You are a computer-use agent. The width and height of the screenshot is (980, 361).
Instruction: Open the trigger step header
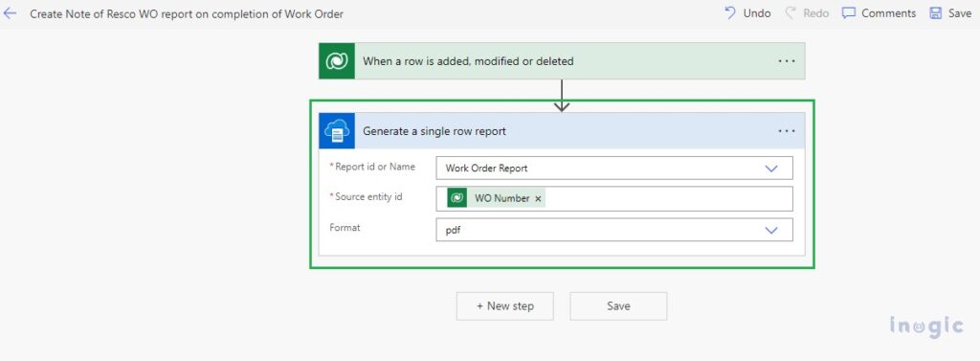pyautogui.click(x=562, y=61)
